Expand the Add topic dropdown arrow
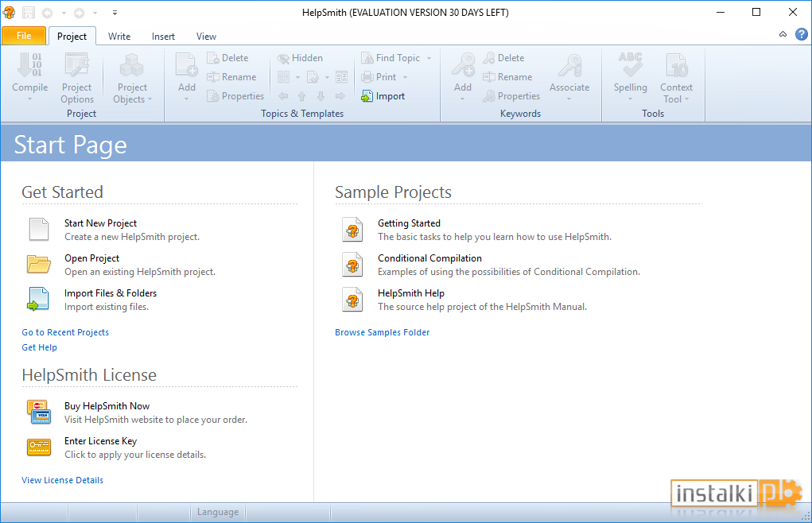The height and width of the screenshot is (523, 812). click(x=186, y=99)
